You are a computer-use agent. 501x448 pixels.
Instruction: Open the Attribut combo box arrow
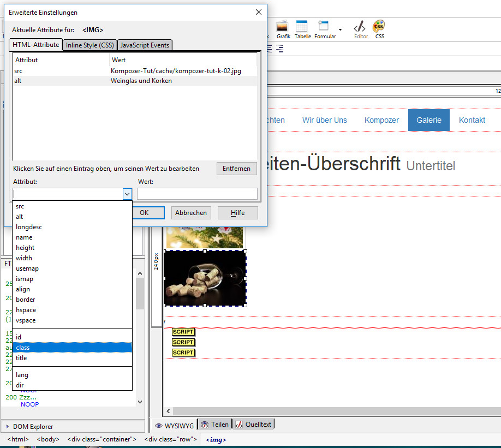[127, 194]
